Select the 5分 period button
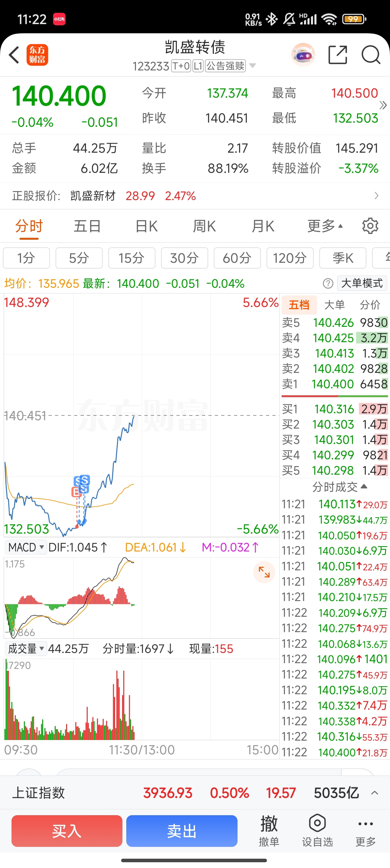The height and width of the screenshot is (868, 390). pyautogui.click(x=79, y=258)
